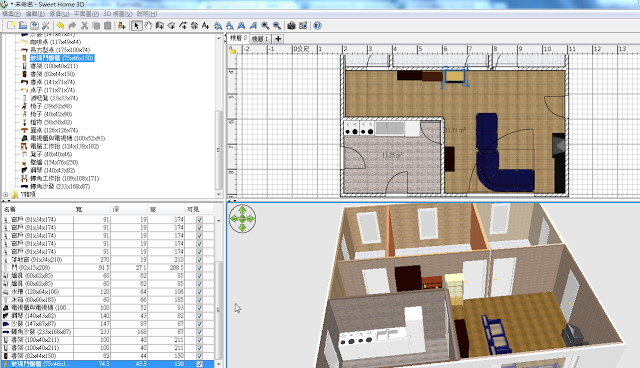Paste from clipboard toolbar icon
Screen dimensions: 640x368
(107, 26)
